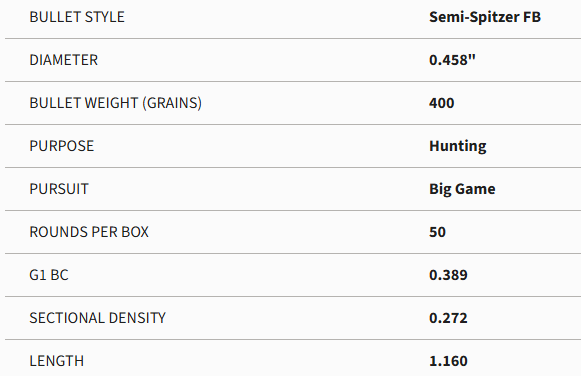Click the ROUNDS PER BOX label
This screenshot has width=581, height=376.
click(x=89, y=232)
